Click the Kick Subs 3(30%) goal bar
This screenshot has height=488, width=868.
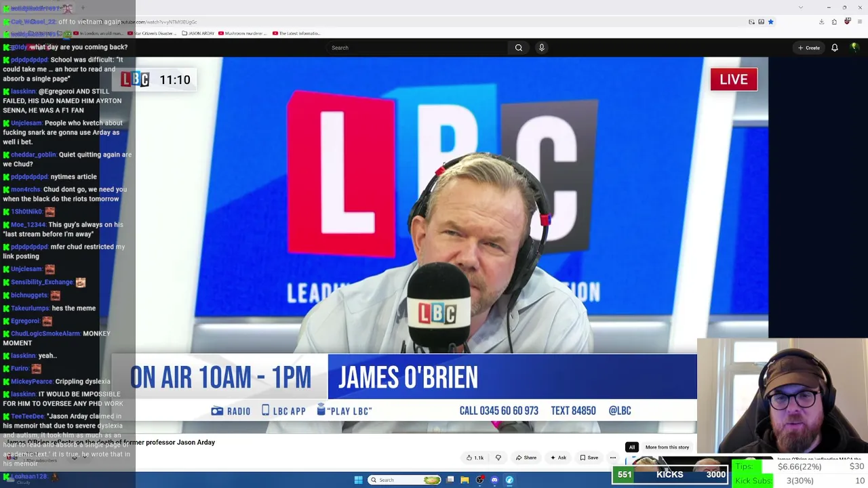point(800,481)
